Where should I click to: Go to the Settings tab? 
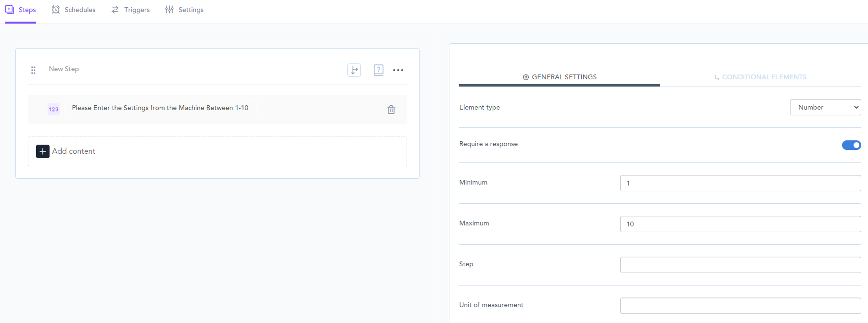[184, 10]
